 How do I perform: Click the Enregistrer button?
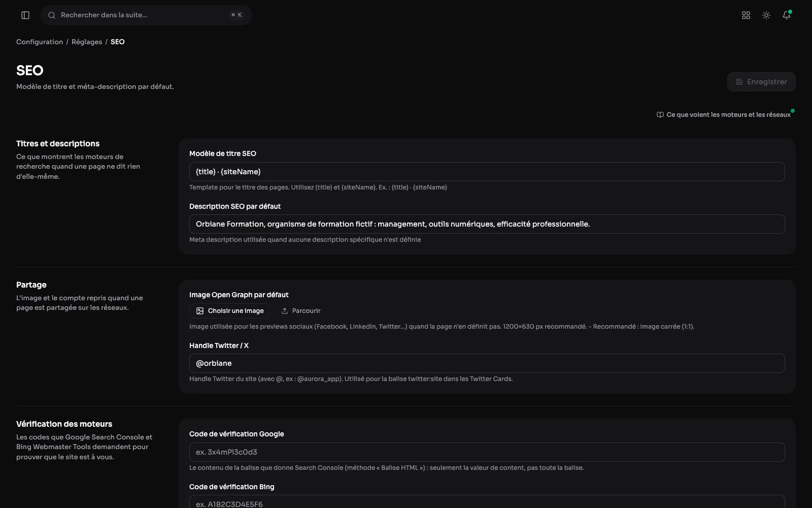point(761,82)
